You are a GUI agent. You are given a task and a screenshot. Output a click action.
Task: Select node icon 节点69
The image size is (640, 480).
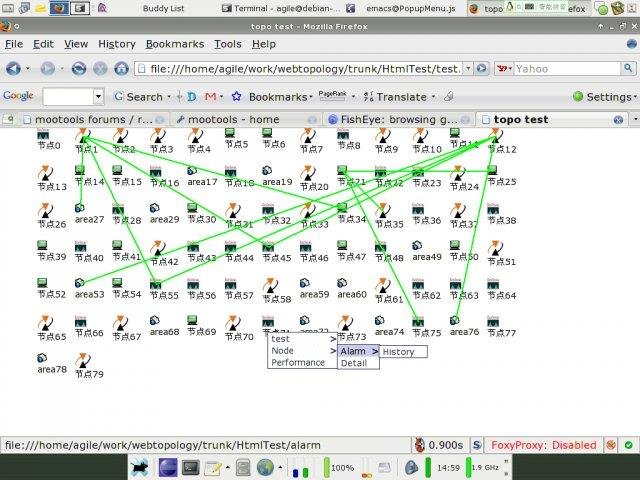pyautogui.click(x=192, y=320)
